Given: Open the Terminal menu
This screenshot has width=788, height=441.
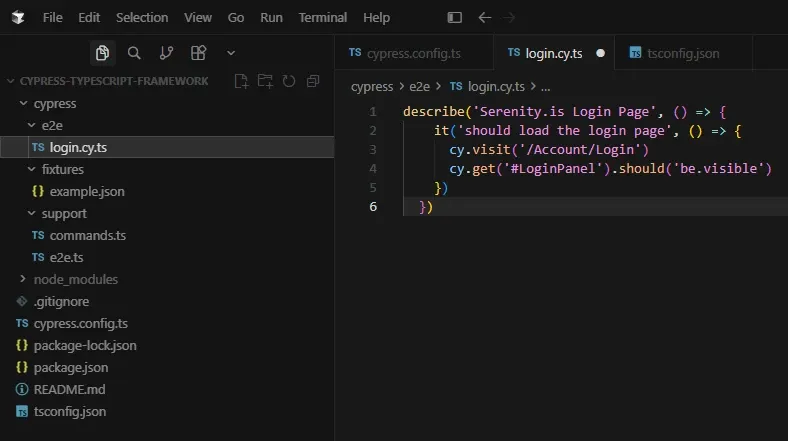Looking at the screenshot, I should 323,18.
